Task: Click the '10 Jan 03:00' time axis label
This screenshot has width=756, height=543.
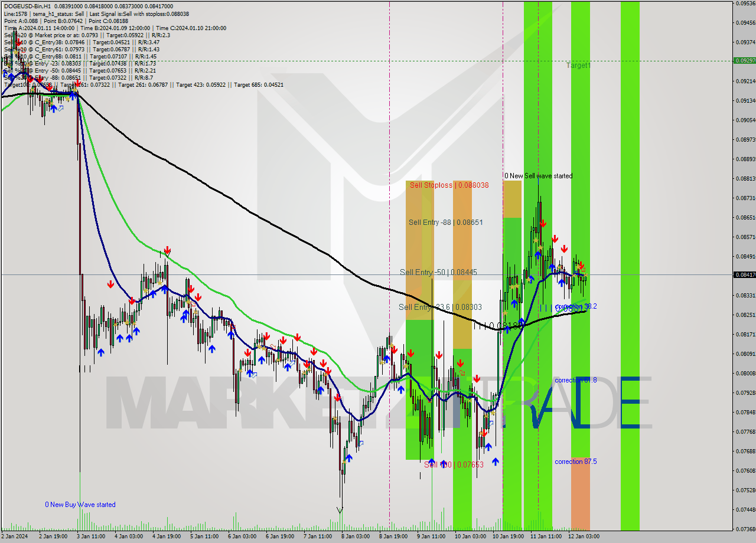Action: (x=470, y=537)
